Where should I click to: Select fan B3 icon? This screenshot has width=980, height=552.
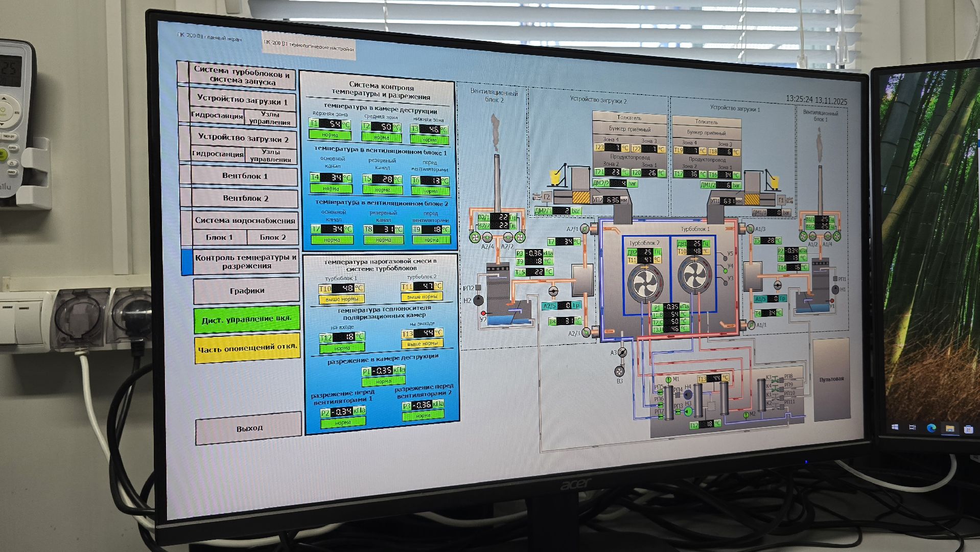(619, 371)
